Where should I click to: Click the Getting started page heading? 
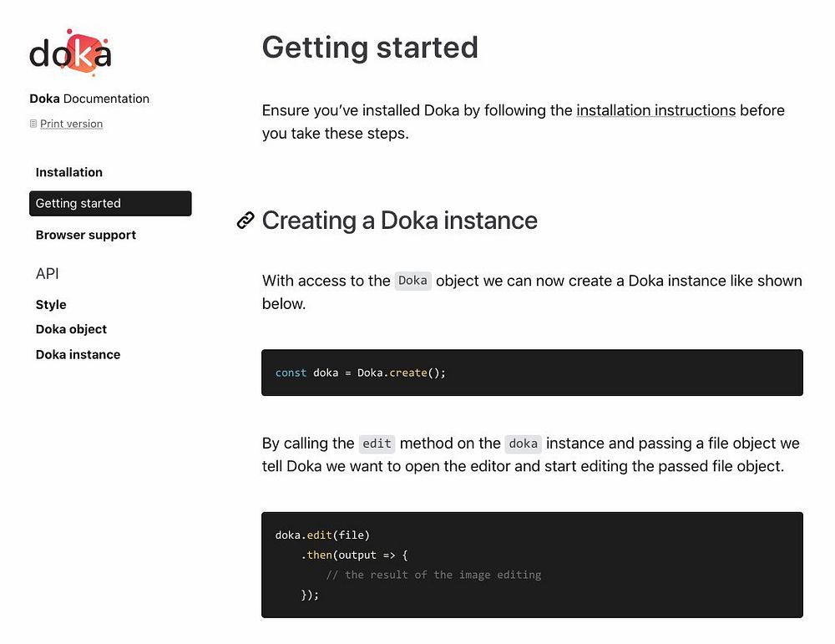(x=370, y=48)
